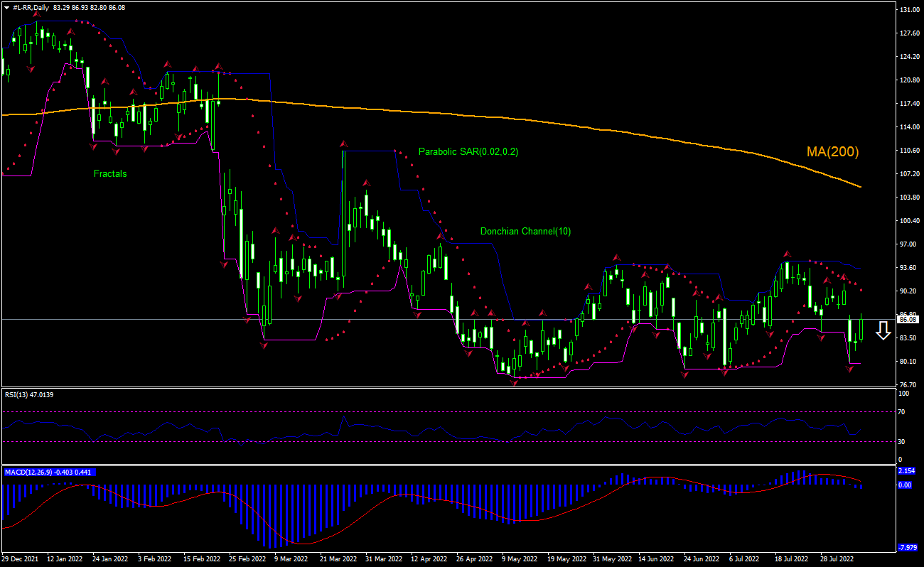The height and width of the screenshot is (567, 924).
Task: Select the RSI 70 level label
Action: click(x=901, y=411)
